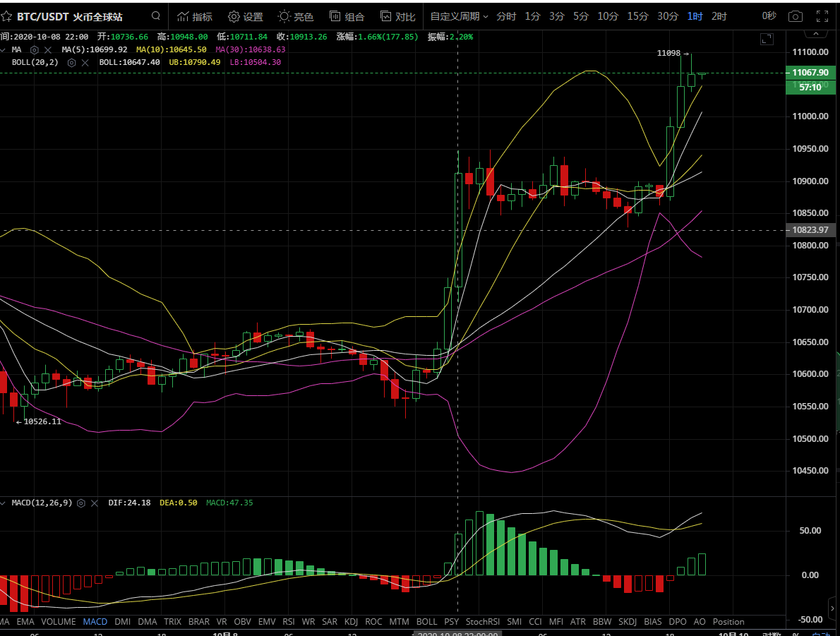Click the search magnifier icon

[x=156, y=16]
